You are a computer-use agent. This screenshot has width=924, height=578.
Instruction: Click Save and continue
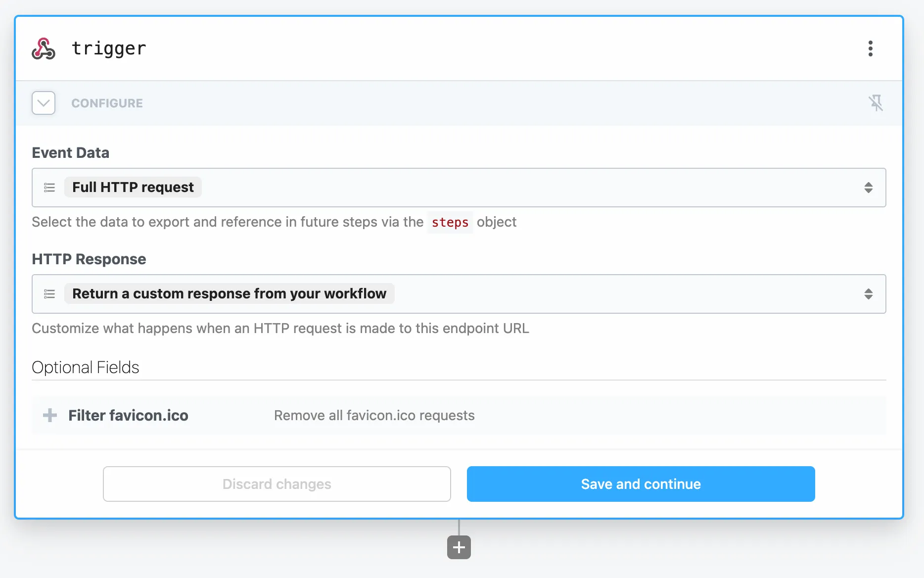click(x=640, y=484)
